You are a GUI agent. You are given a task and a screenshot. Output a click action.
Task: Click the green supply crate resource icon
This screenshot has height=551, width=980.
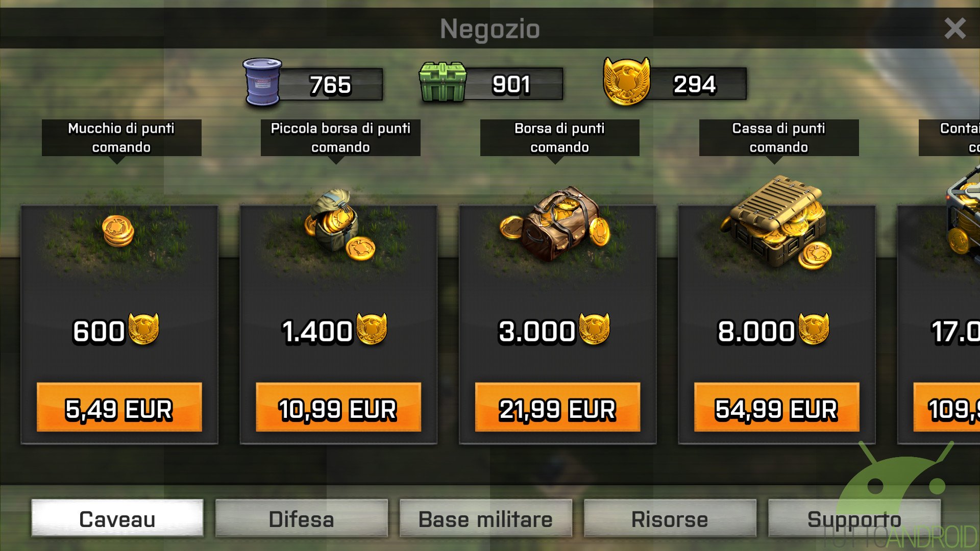pos(443,82)
